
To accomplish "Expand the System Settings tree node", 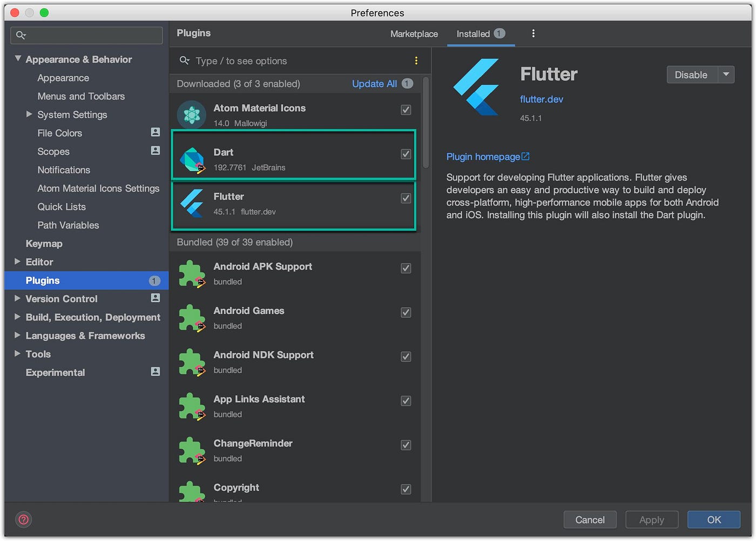I will pyautogui.click(x=29, y=114).
